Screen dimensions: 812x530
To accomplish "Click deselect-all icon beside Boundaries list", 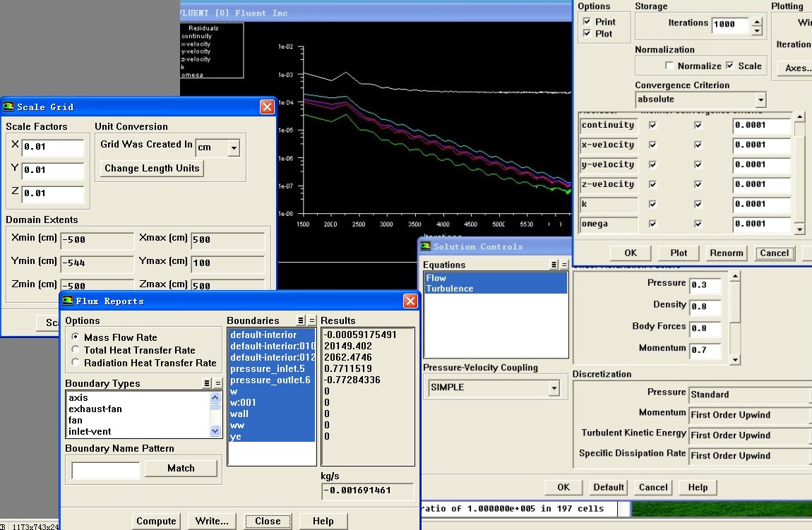I will coord(311,320).
